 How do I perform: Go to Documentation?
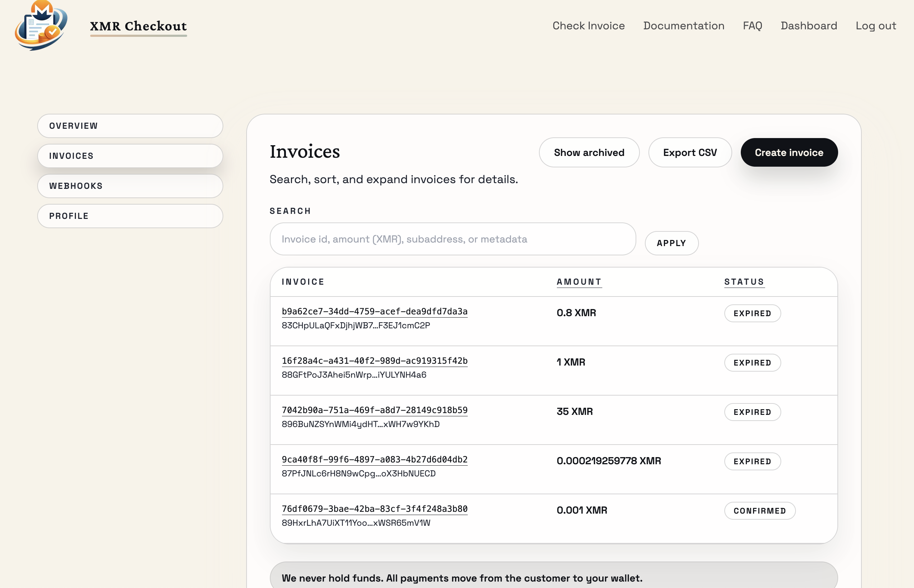[x=684, y=26]
